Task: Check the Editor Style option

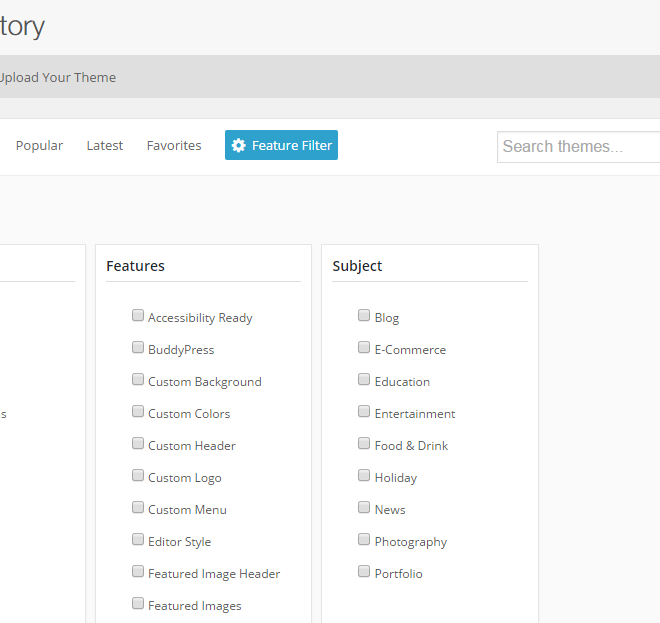Action: click(x=138, y=539)
